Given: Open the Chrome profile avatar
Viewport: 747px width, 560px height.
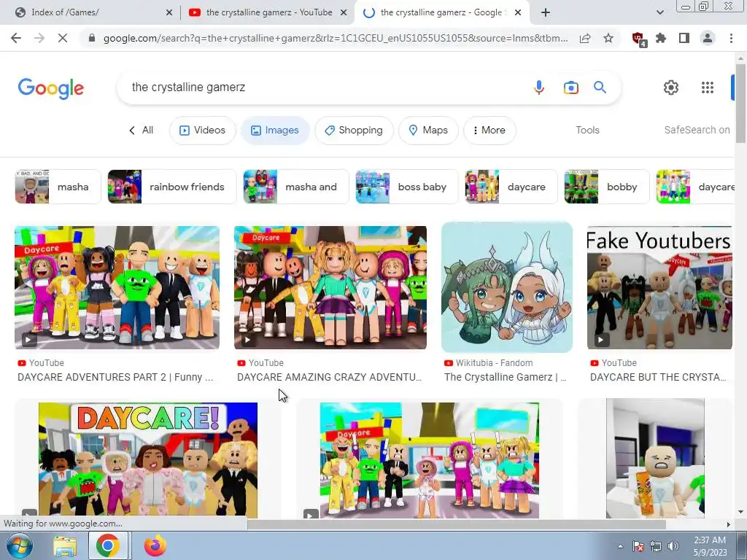Looking at the screenshot, I should (708, 38).
